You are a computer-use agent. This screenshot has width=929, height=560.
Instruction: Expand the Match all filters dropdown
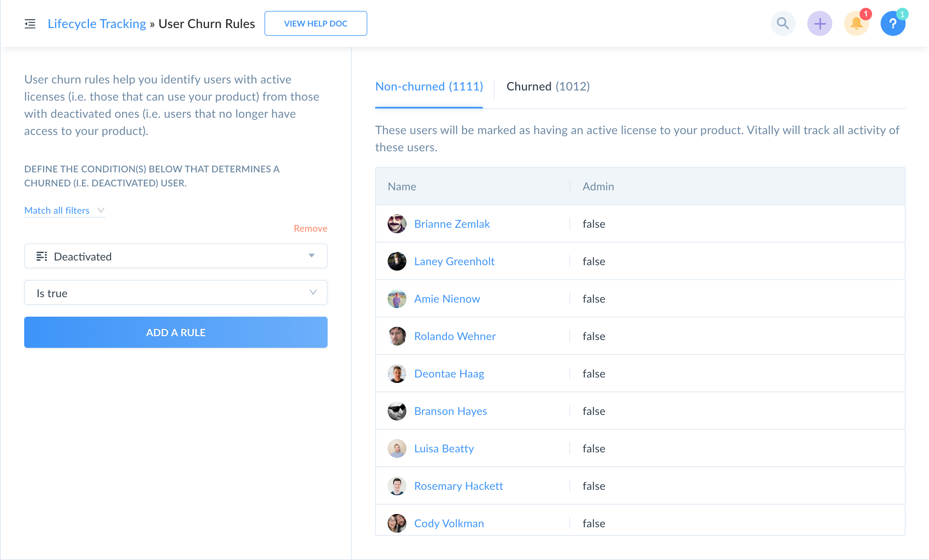pyautogui.click(x=64, y=211)
